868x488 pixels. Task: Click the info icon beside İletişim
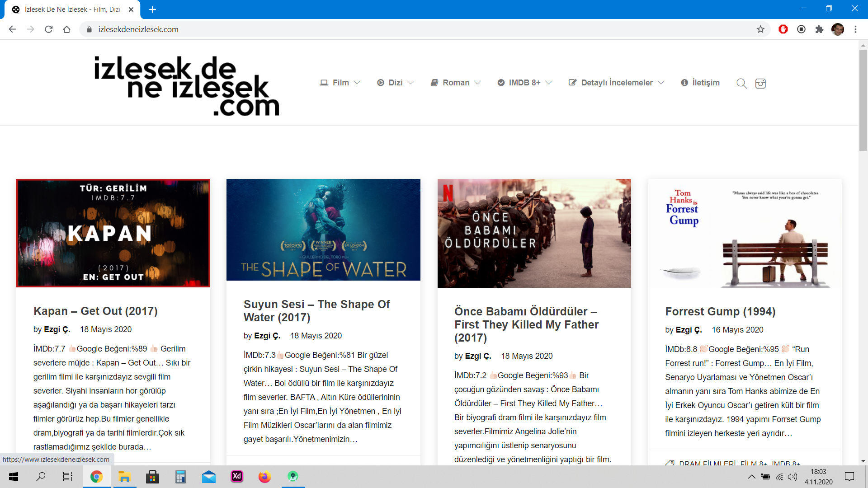pyautogui.click(x=684, y=83)
